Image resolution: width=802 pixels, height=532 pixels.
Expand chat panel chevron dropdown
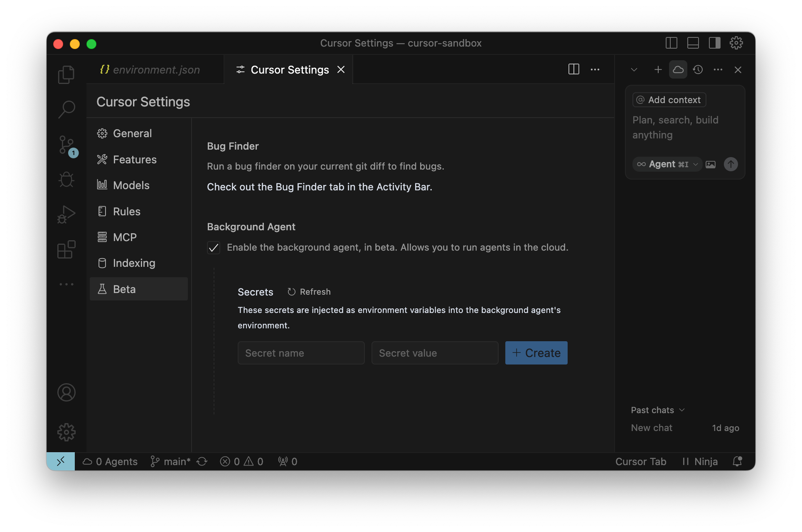(634, 69)
